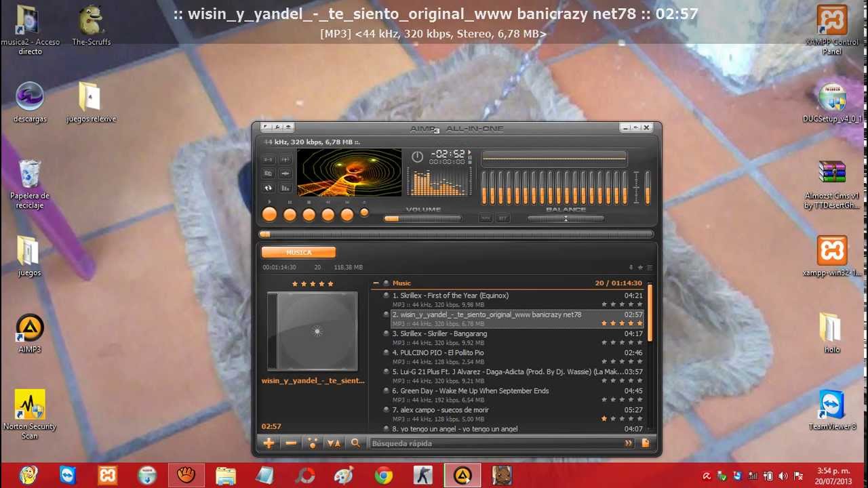The width and height of the screenshot is (868, 488).
Task: Toggle track repeat with the circular arrows
Action: tap(268, 188)
